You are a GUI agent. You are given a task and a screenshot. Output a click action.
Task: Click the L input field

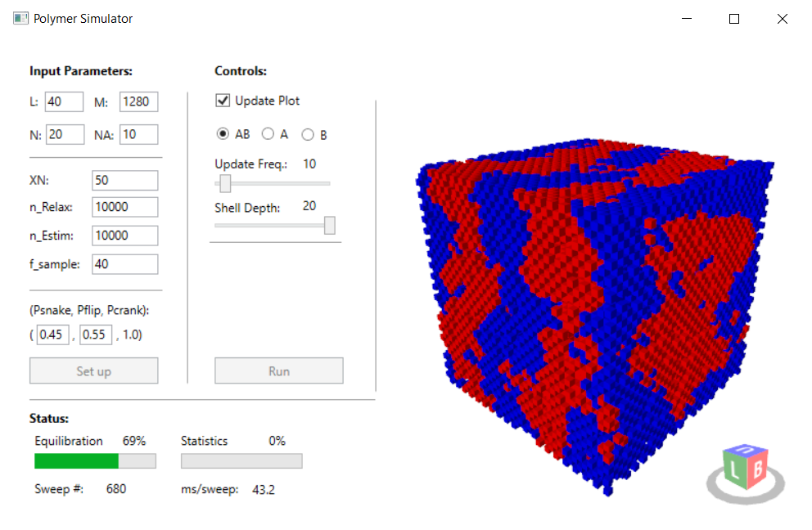coord(64,102)
